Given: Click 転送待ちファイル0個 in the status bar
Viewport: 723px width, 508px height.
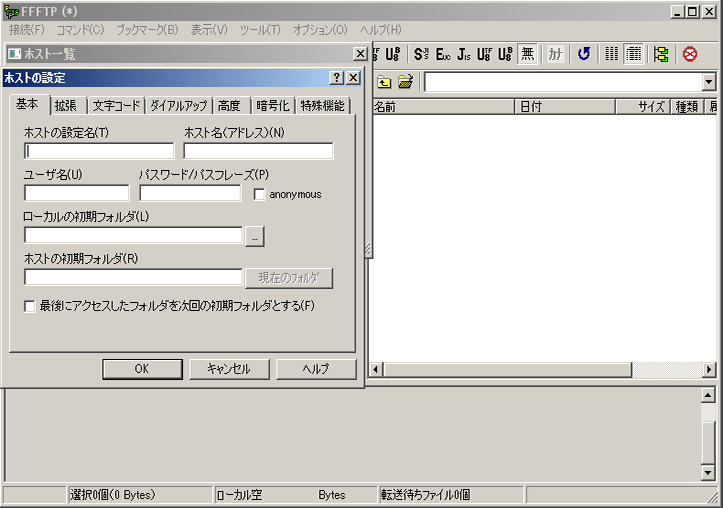Looking at the screenshot, I should pos(426,495).
